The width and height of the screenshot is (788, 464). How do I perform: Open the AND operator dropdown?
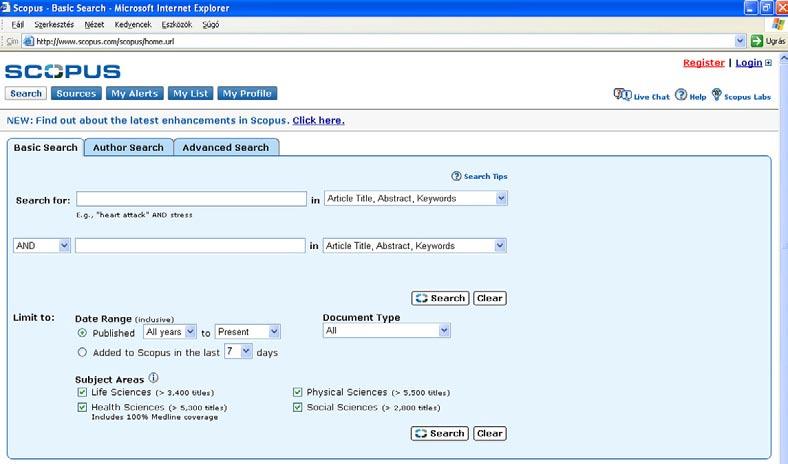click(42, 246)
